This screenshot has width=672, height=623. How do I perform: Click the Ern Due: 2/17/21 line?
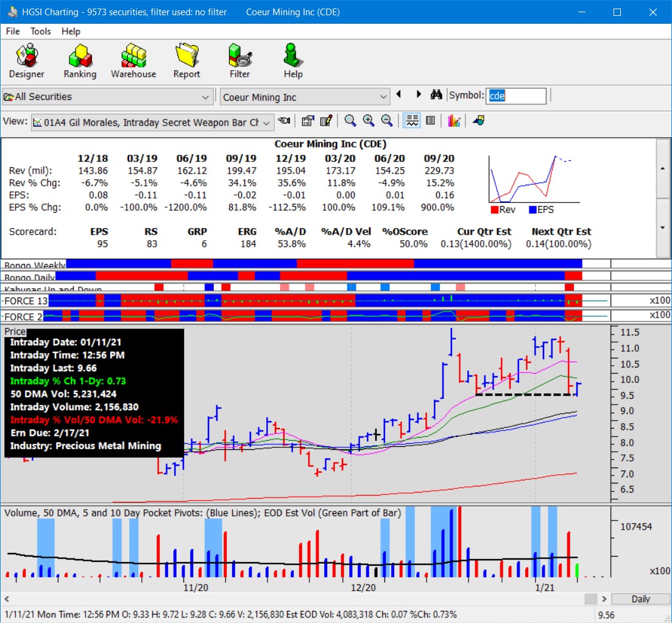pos(50,433)
